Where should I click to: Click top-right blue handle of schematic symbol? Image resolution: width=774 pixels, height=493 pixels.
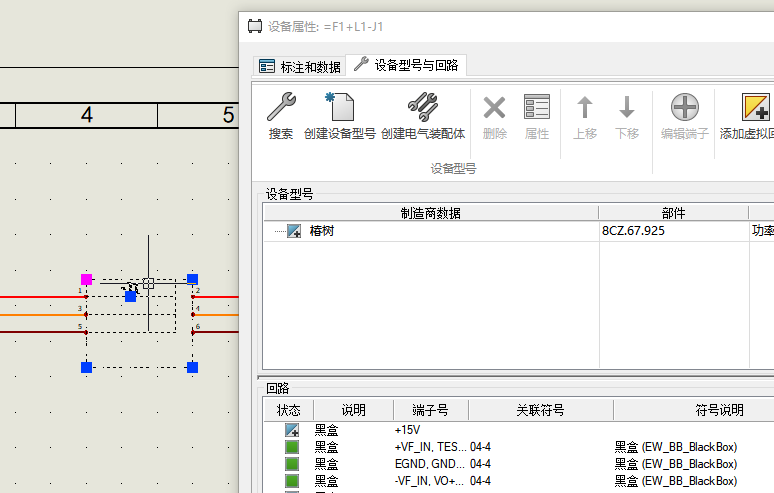(x=193, y=279)
